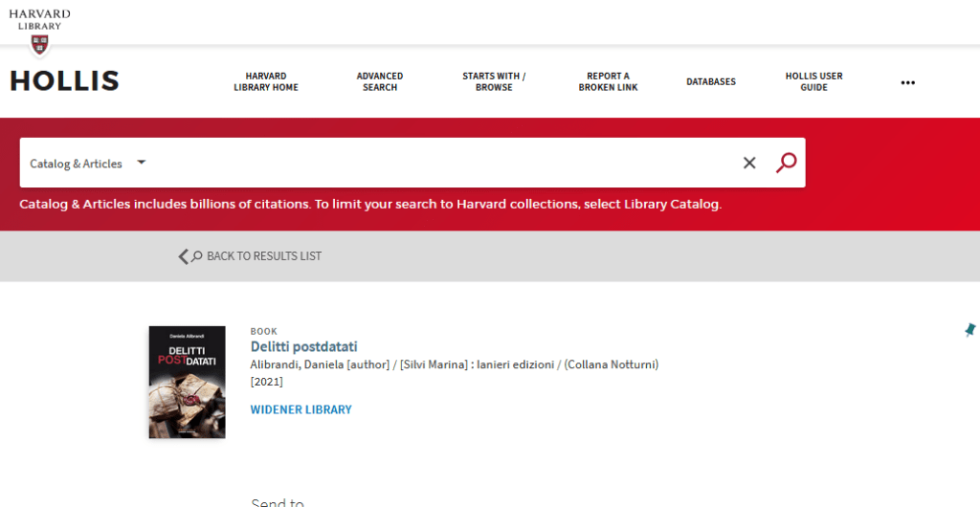980x507 pixels.
Task: Click the red magnifier search icon
Action: tap(786, 163)
